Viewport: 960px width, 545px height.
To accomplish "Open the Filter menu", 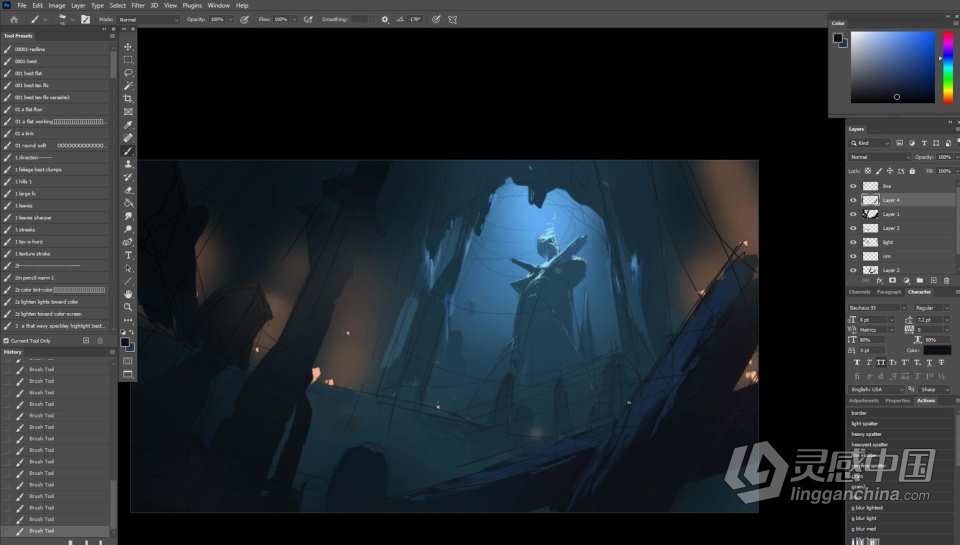I will (138, 6).
